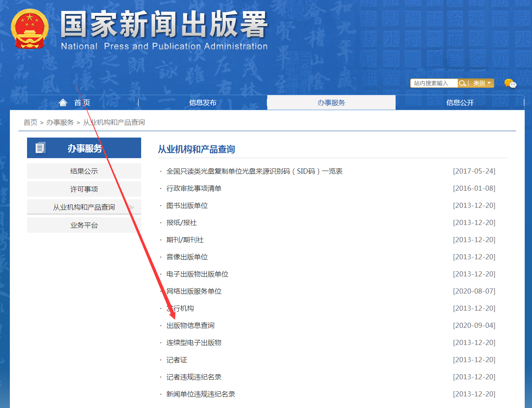Open the 类别 search category dropdown
532x408 pixels.
(482, 83)
